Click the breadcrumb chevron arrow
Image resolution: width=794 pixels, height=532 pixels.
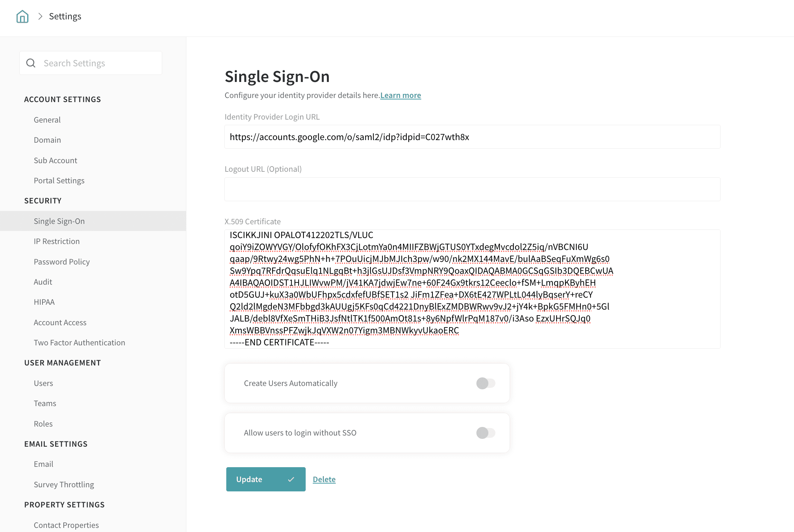40,16
